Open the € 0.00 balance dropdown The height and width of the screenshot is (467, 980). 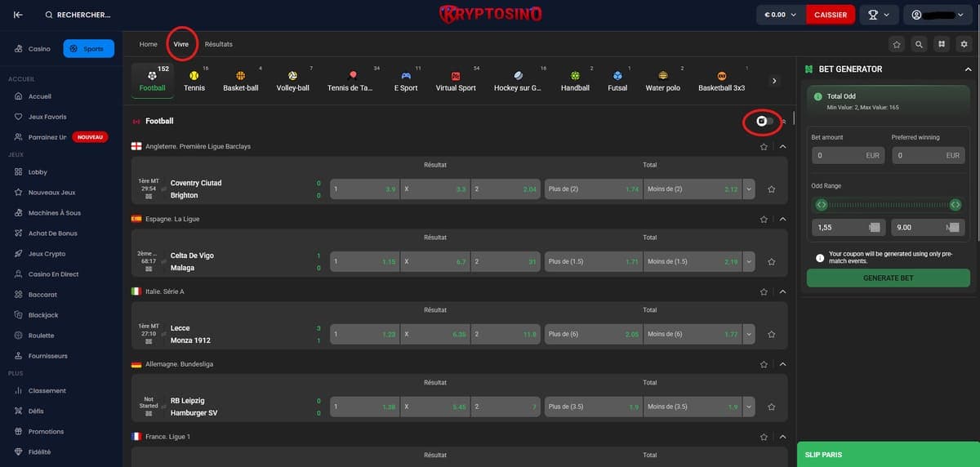[x=780, y=15]
